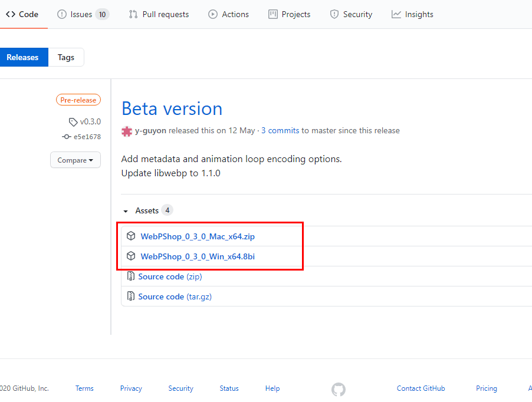Click the tag icon next to v0.3.0
Viewport: 532px width, 402px height.
click(x=73, y=122)
